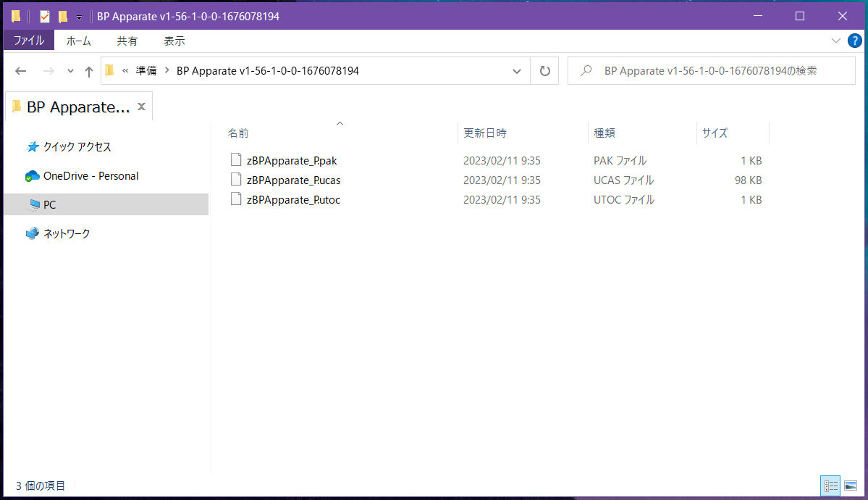This screenshot has width=868, height=500.
Task: Select the file zBPApparate_P.utoc
Action: (x=293, y=199)
